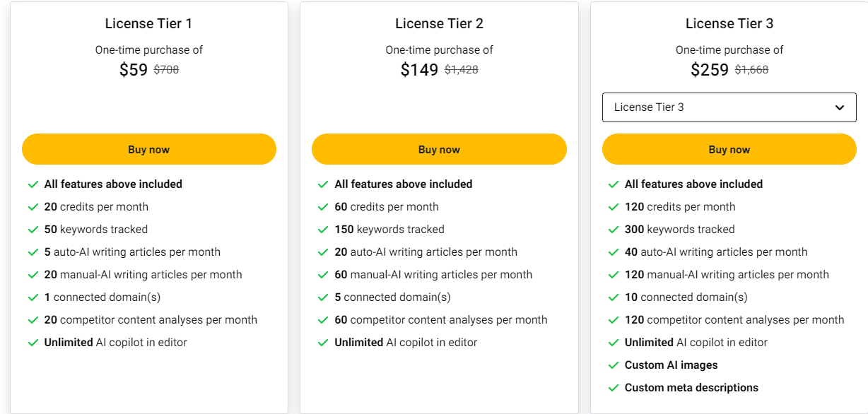Viewport: 868px width, 414px height.
Task: Click the green checkmark beside 'All features above included' in Tier 1
Action: pyautogui.click(x=33, y=184)
